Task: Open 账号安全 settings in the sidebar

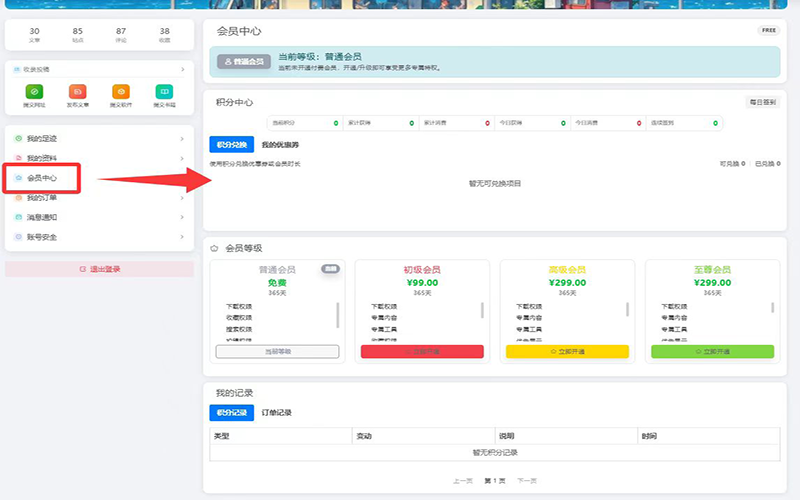Action: 41,237
